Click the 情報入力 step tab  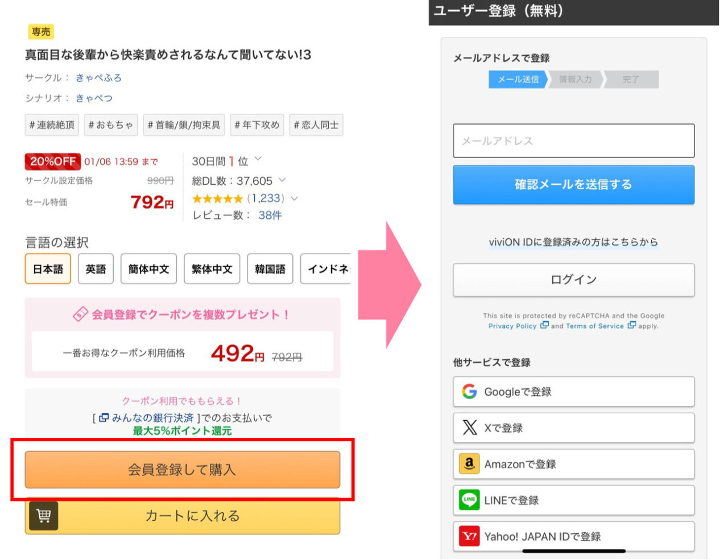pos(576,80)
